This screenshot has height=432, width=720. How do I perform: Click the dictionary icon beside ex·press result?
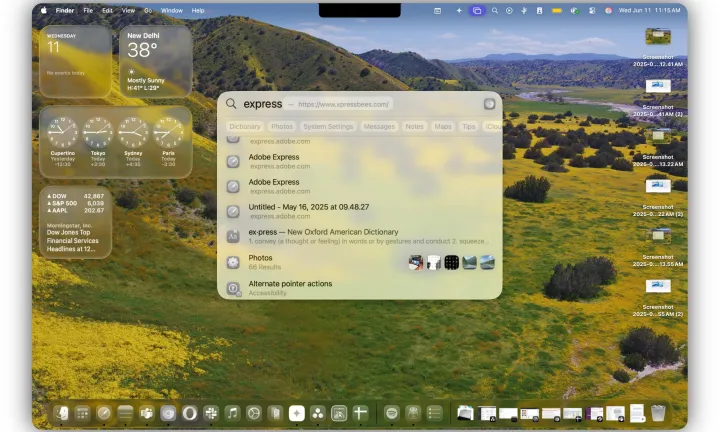pyautogui.click(x=233, y=236)
